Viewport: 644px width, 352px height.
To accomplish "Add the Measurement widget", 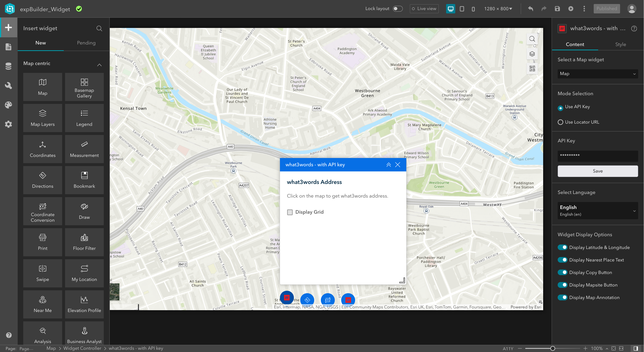I will click(x=84, y=149).
